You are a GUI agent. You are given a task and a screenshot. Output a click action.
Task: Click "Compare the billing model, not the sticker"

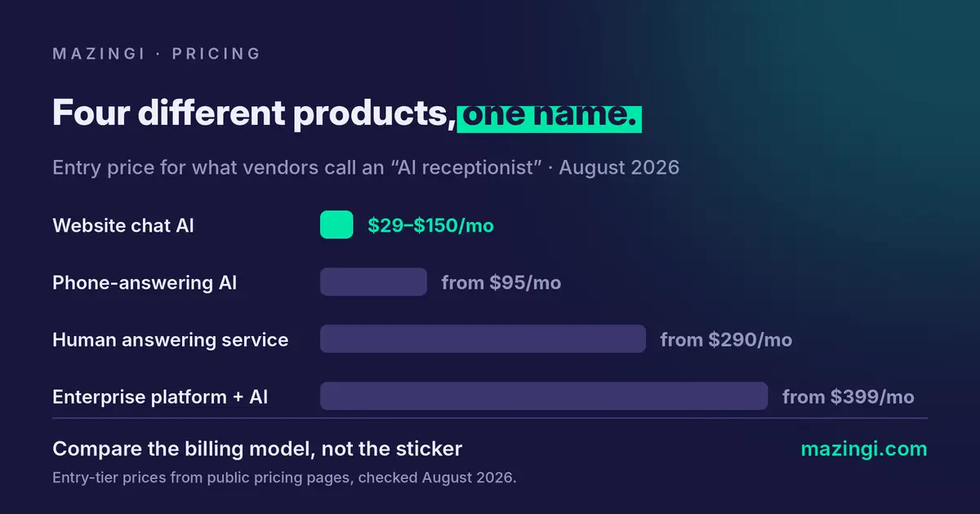(x=257, y=449)
